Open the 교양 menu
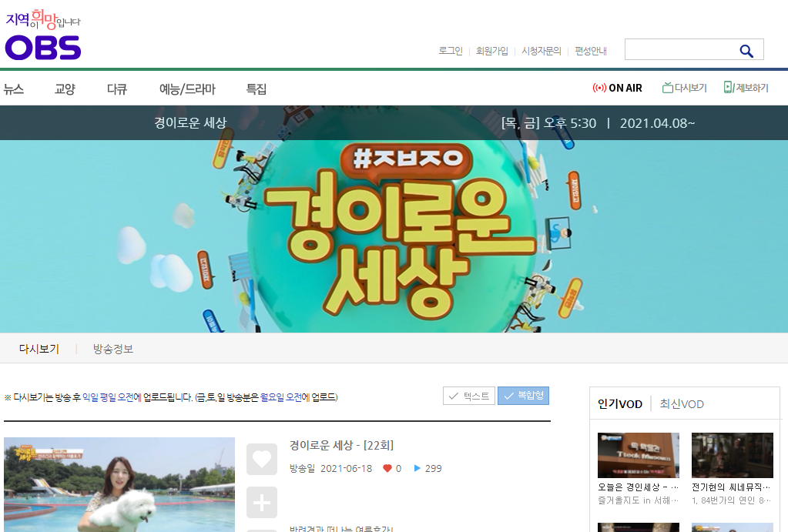This screenshot has width=788, height=532. [65, 89]
